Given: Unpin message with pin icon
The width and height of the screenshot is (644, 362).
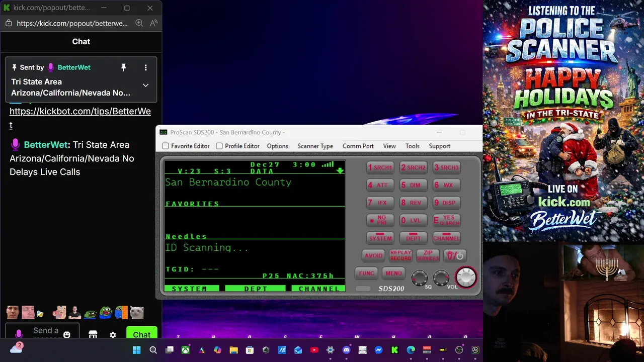Looking at the screenshot, I should (123, 67).
